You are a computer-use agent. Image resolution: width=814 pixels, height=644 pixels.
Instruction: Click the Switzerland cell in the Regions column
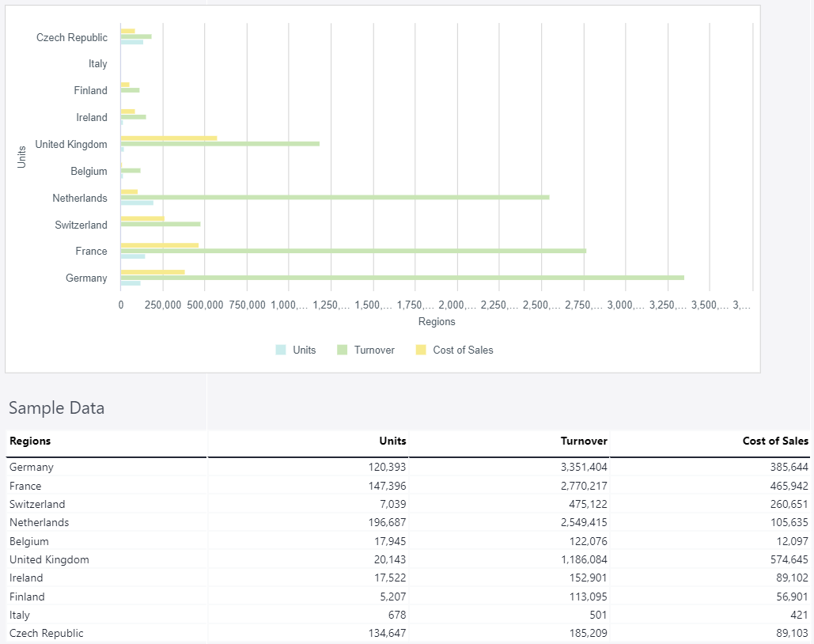(x=37, y=504)
